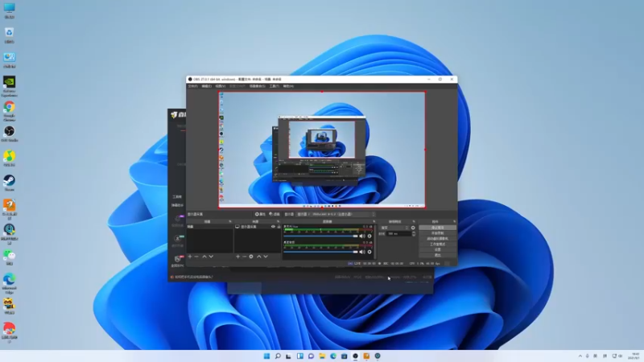The height and width of the screenshot is (362, 644).
Task: Increase transition duration with up arrow
Action: click(x=414, y=232)
